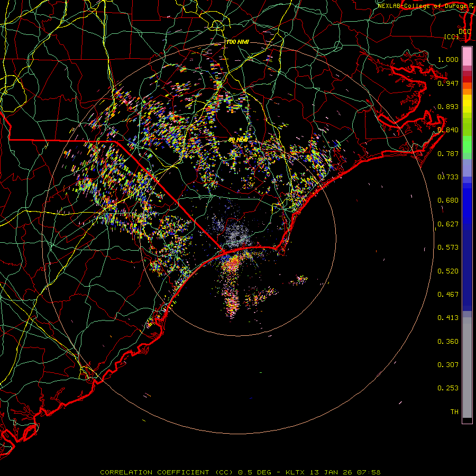Select the 0.893 legend value
Screen dimensions: 476x476
point(448,106)
